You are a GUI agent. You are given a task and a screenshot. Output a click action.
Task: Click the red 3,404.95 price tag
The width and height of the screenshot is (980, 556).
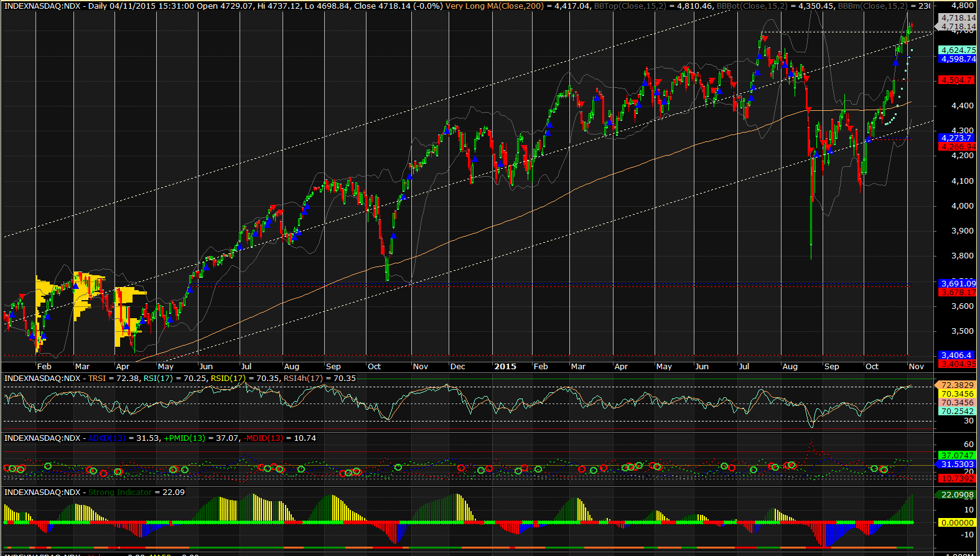click(958, 364)
